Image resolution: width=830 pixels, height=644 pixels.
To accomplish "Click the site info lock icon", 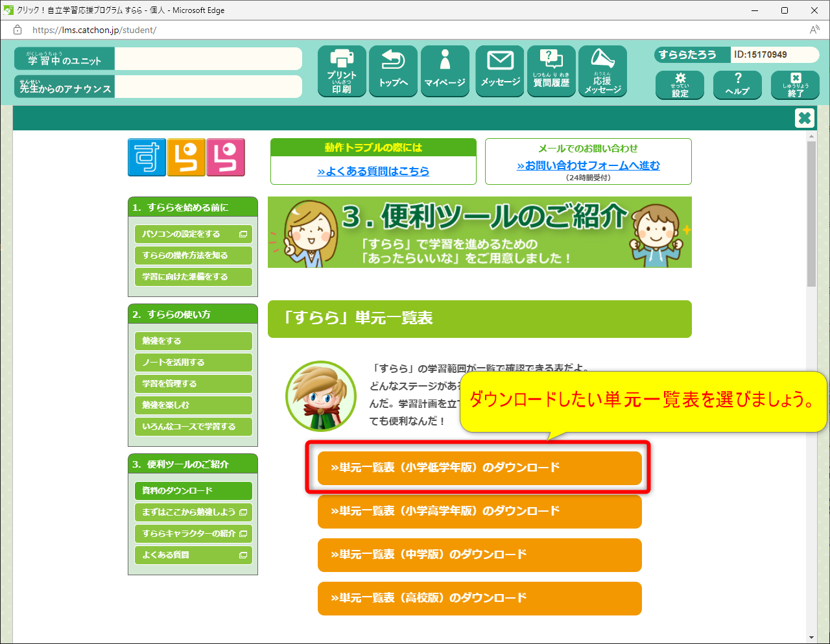I will tap(18, 30).
